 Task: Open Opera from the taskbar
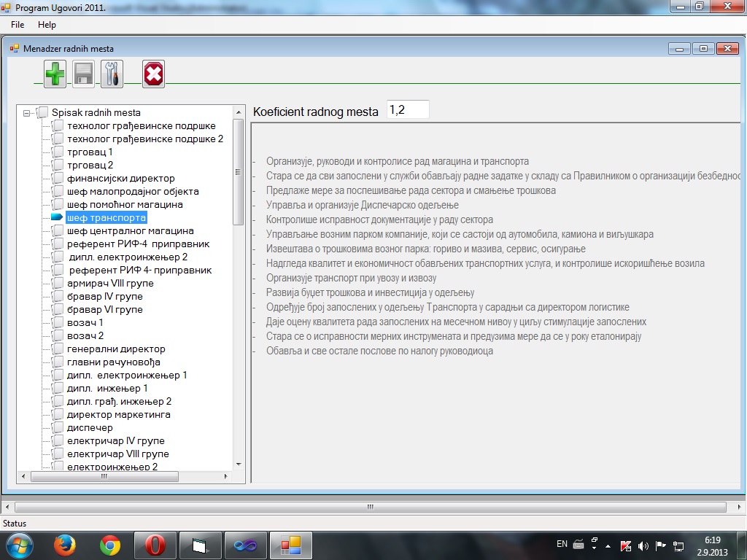[155, 545]
